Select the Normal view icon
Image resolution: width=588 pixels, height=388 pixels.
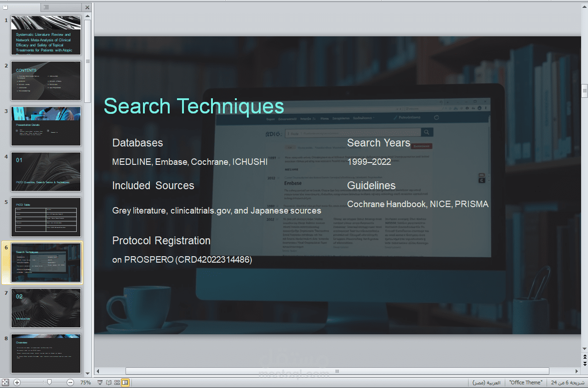point(125,382)
